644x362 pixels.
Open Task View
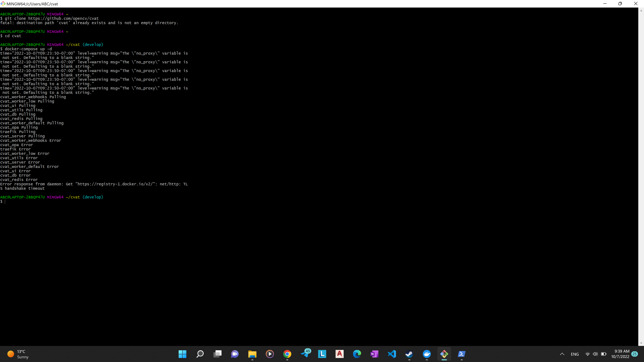coord(218,354)
